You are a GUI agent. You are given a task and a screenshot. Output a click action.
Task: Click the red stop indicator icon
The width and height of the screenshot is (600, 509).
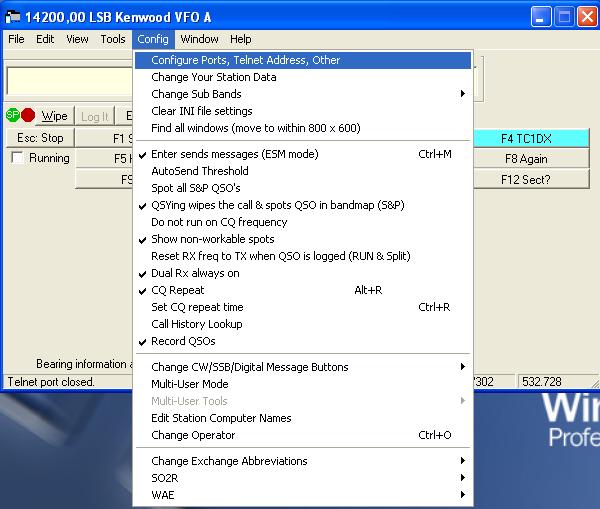(28, 115)
